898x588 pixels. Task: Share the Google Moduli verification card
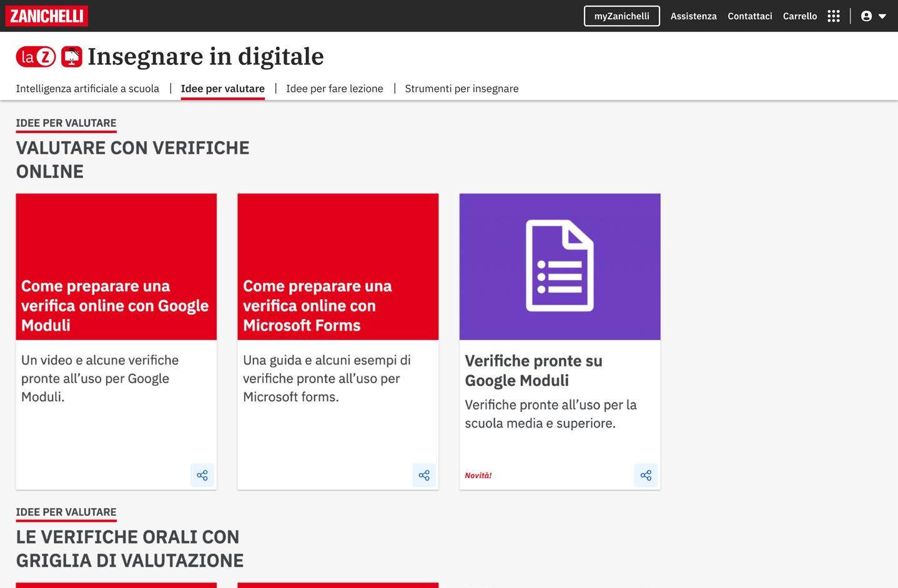(x=202, y=476)
